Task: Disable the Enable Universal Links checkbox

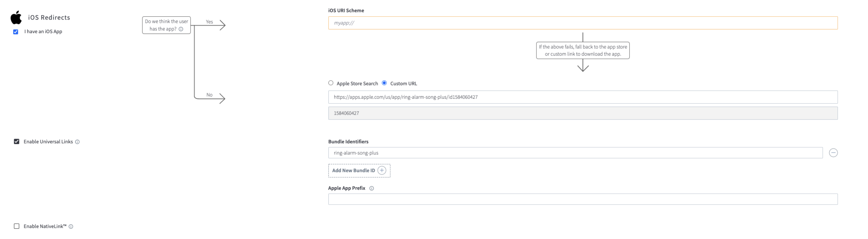Action: click(17, 142)
